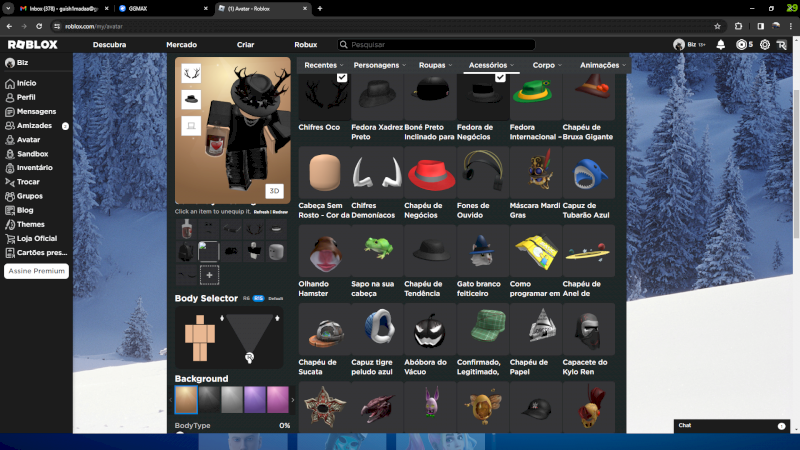
Task: Bookmark this page with the star
Action: (x=717, y=26)
